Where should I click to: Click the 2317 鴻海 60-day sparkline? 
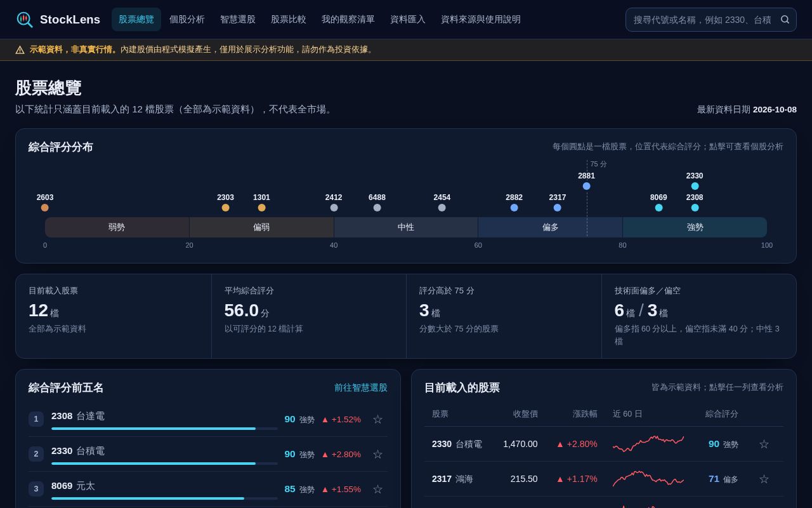coord(648,479)
